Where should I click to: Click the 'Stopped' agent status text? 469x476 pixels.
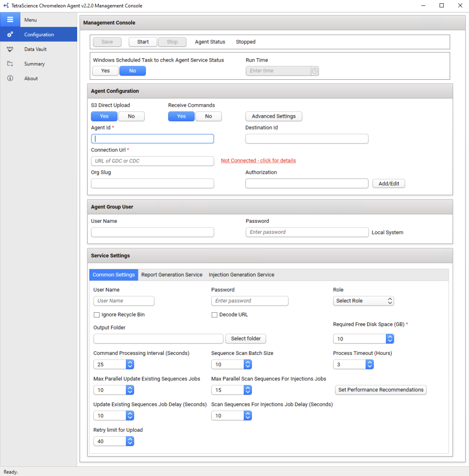click(246, 42)
